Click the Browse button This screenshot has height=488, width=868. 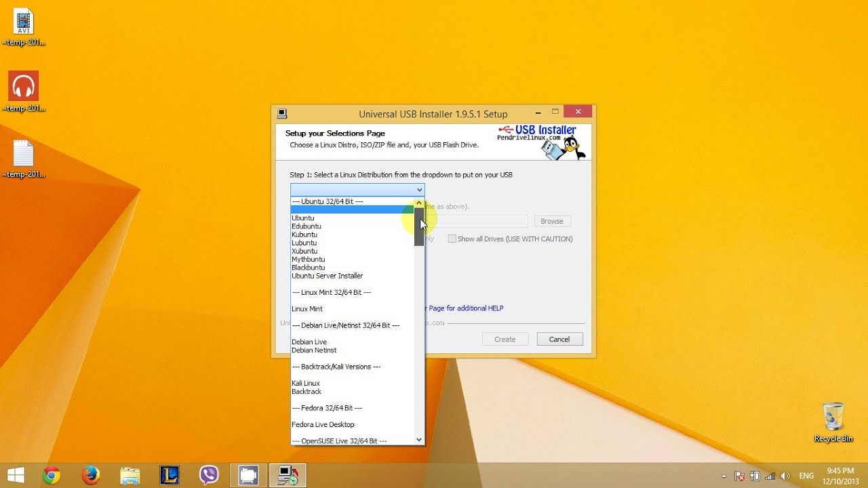click(552, 221)
